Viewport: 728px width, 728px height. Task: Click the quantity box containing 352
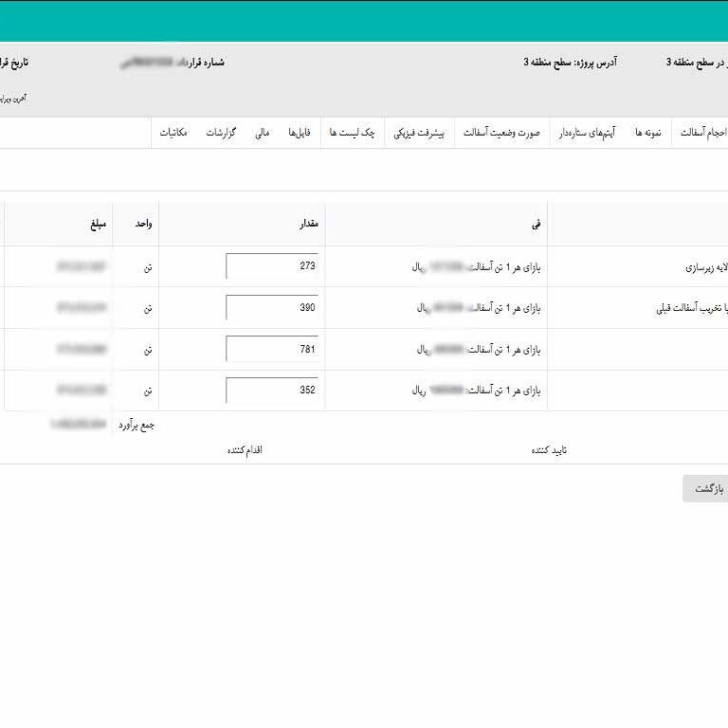click(x=272, y=391)
